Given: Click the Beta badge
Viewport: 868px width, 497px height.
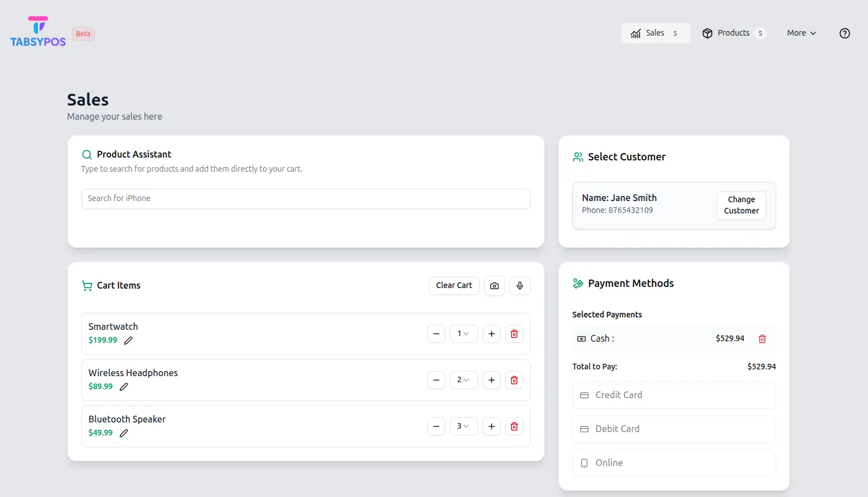Looking at the screenshot, I should [x=83, y=34].
